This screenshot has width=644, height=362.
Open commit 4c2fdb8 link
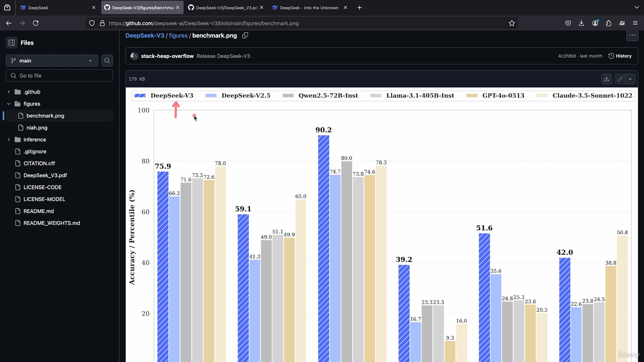pyautogui.click(x=567, y=56)
